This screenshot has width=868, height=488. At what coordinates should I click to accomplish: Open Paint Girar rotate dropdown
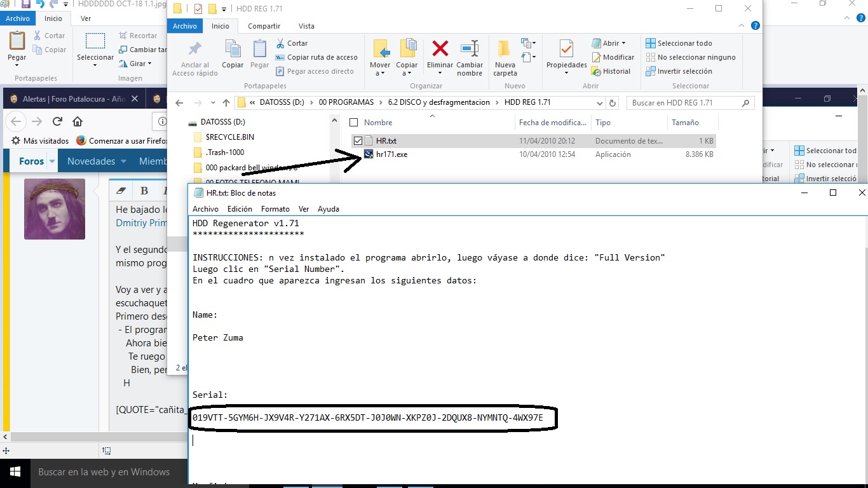point(150,64)
